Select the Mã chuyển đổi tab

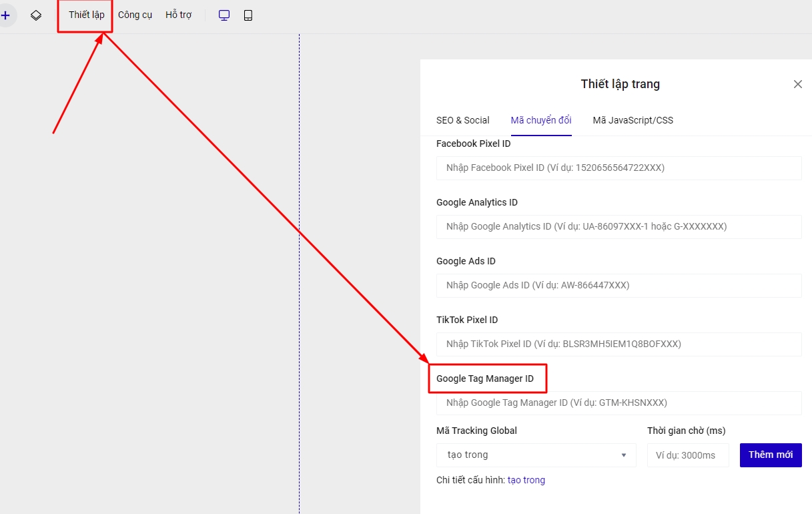tap(540, 120)
